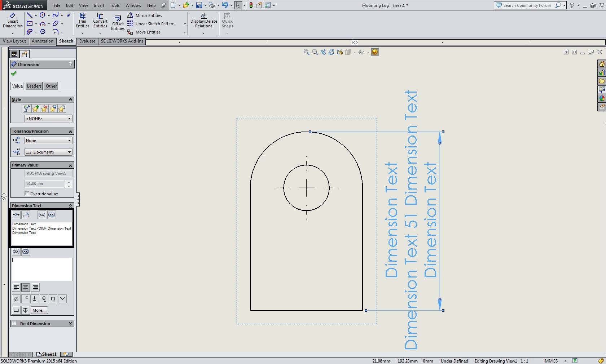Click the lower dimension text input box

point(42,269)
